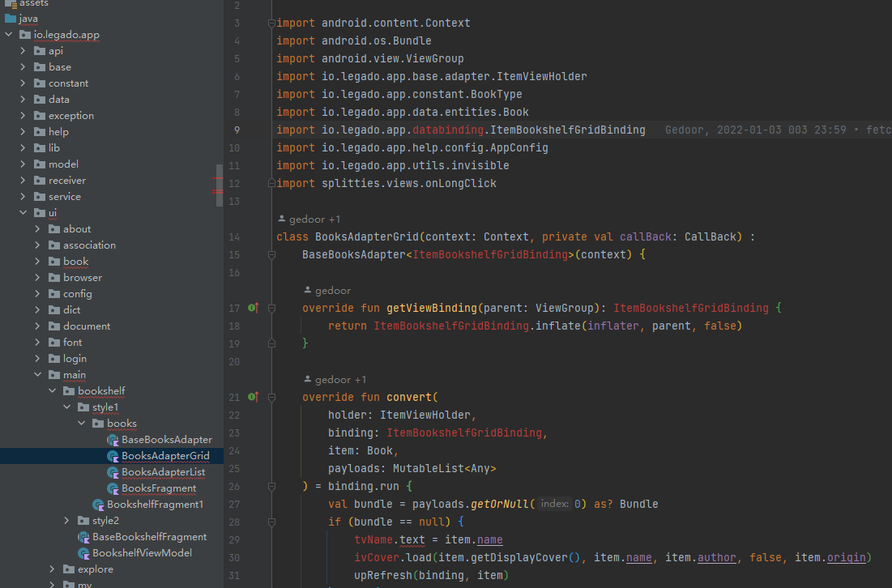Viewport: 892px width, 588px height.
Task: Expand the explore folder
Action: [x=52, y=569]
